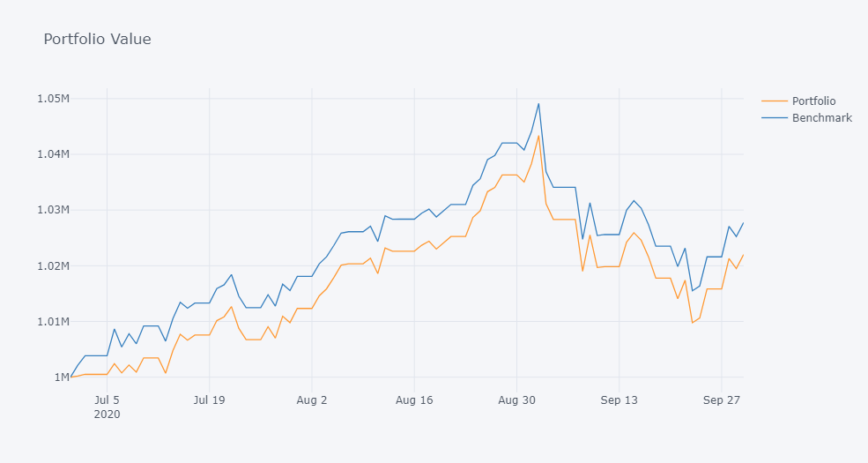Screen dimensions: 868x463
Task: Select the Jul 19 x-axis tick label
Action: click(209, 400)
